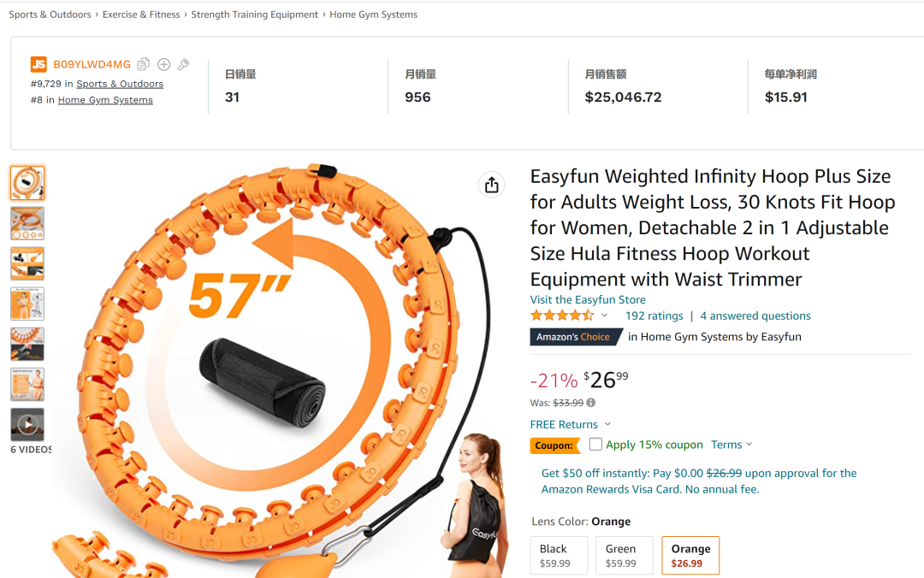Click info icon beside Was price
Image resolution: width=924 pixels, height=578 pixels.
tap(591, 403)
